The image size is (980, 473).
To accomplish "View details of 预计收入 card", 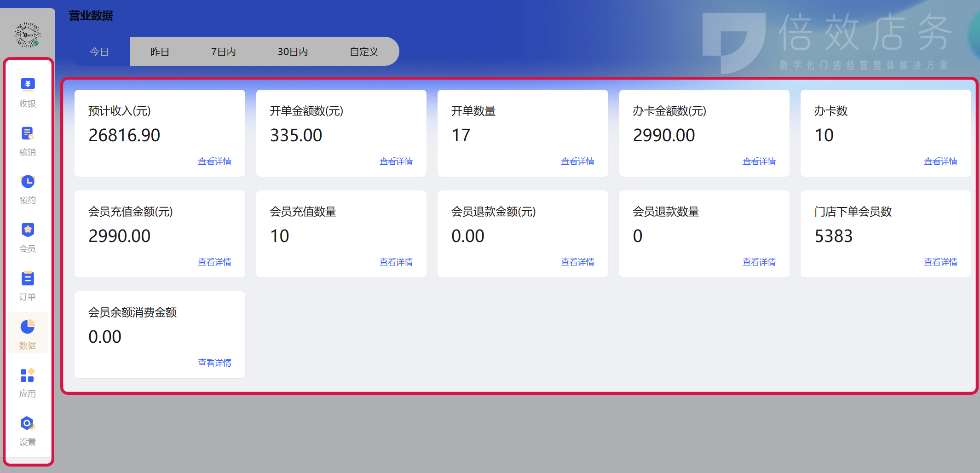I will click(x=214, y=161).
